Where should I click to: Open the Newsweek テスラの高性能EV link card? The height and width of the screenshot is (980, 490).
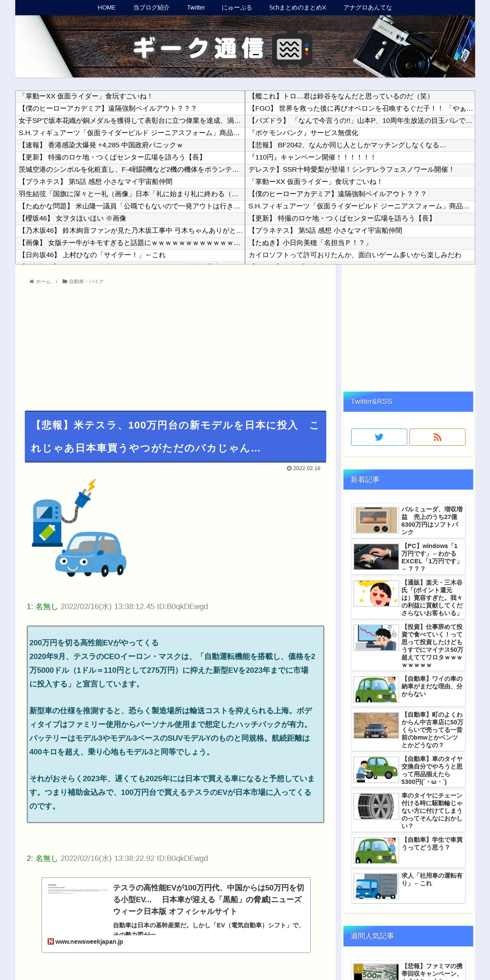tap(176, 915)
